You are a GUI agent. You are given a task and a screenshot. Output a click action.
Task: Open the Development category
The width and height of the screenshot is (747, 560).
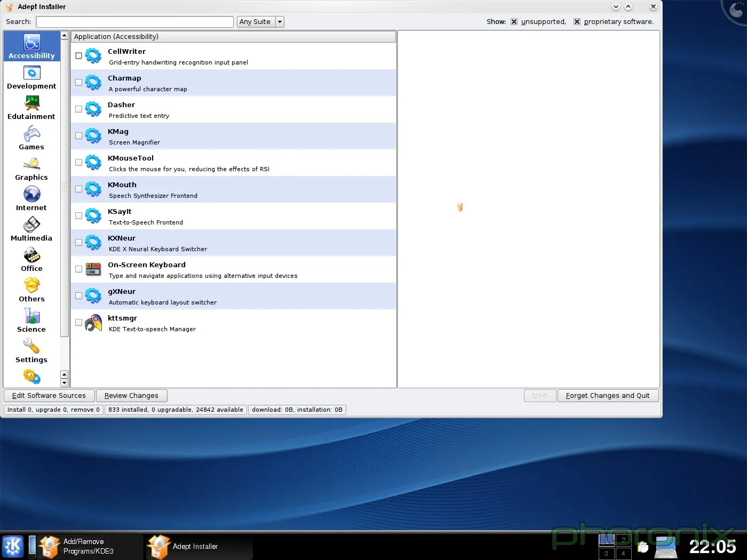pos(31,78)
